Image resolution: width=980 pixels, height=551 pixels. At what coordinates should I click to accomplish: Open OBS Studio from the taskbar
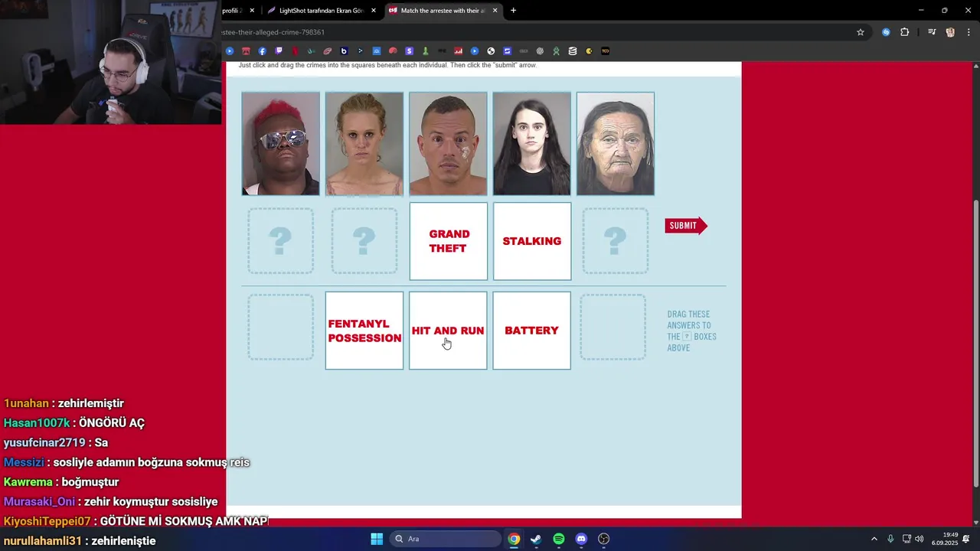point(603,539)
